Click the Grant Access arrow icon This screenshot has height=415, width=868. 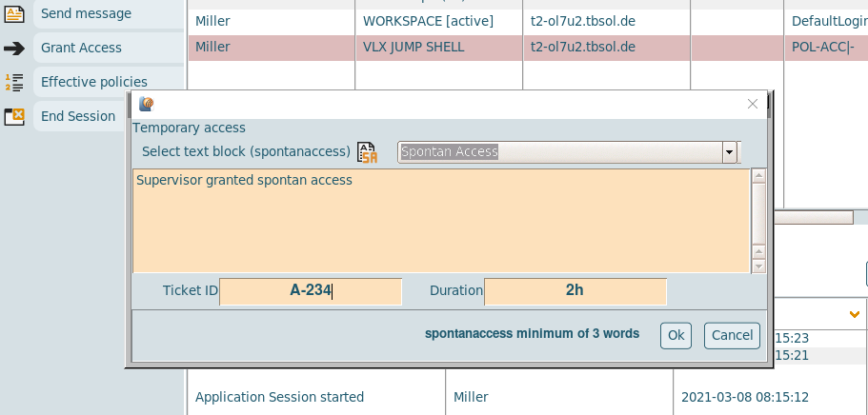pos(14,49)
